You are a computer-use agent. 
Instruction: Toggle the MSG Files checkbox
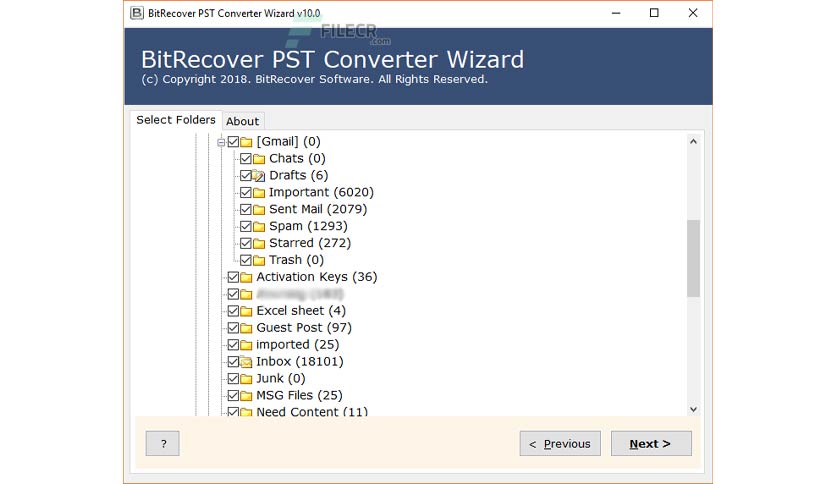coord(233,396)
